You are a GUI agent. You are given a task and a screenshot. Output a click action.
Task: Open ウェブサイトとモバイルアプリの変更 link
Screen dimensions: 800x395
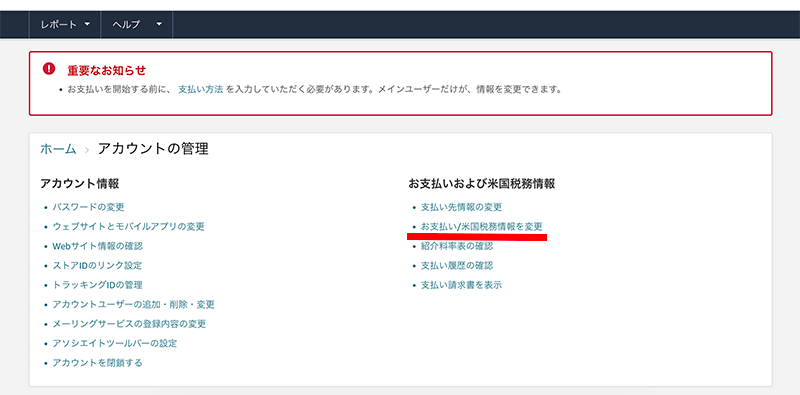pos(129,227)
